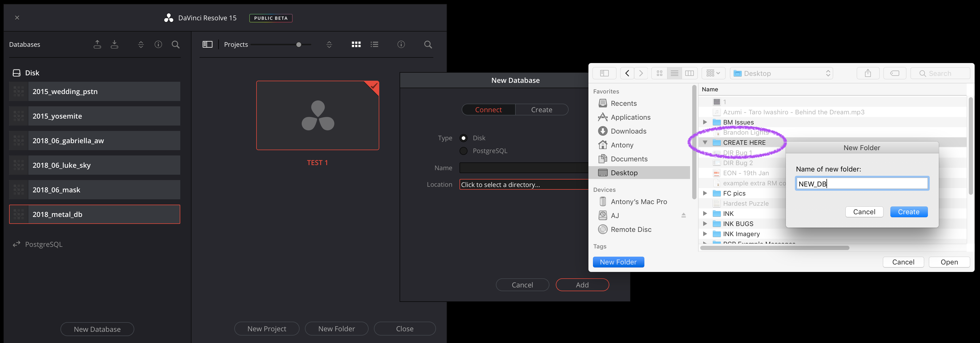Open the item grouping dropdown in file dialog
The image size is (980, 343).
tap(713, 73)
